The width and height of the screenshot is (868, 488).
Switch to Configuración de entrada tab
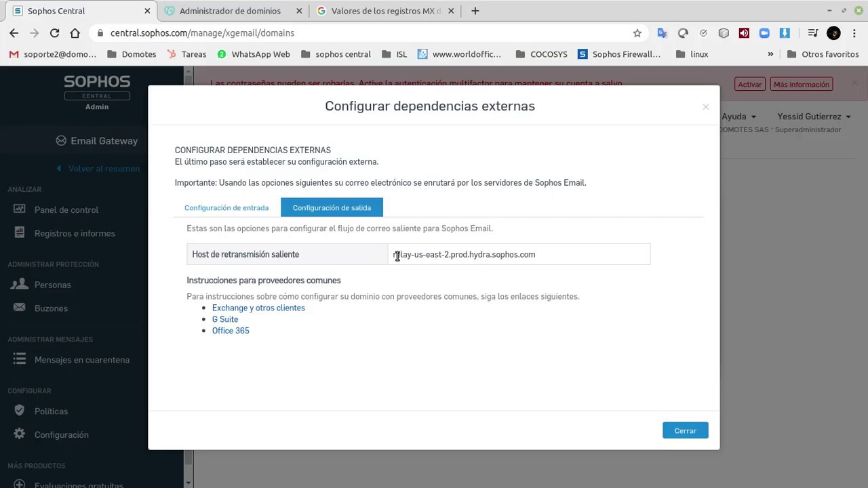point(226,207)
